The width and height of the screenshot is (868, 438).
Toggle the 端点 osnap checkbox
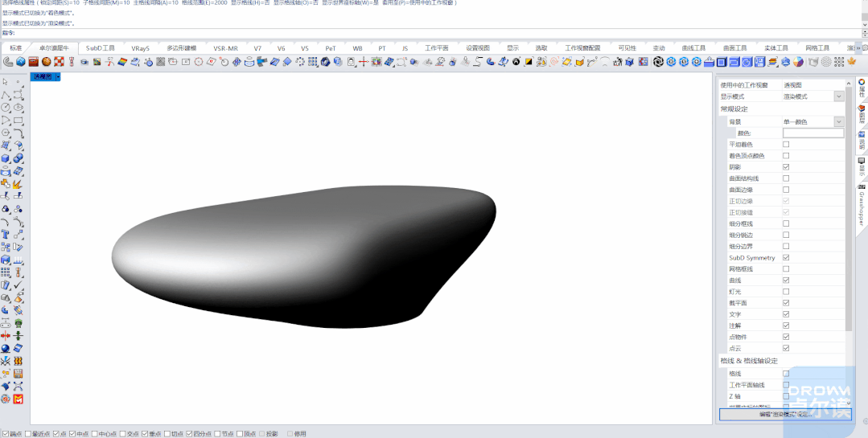[6, 434]
